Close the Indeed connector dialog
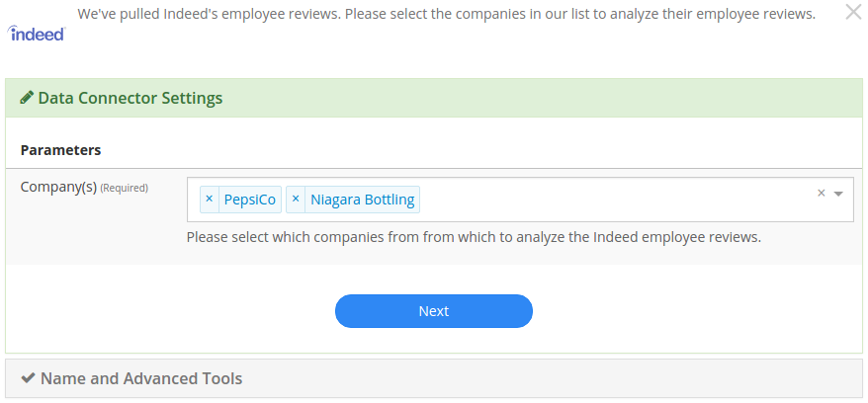Screen dimensions: 868x403 [853, 12]
